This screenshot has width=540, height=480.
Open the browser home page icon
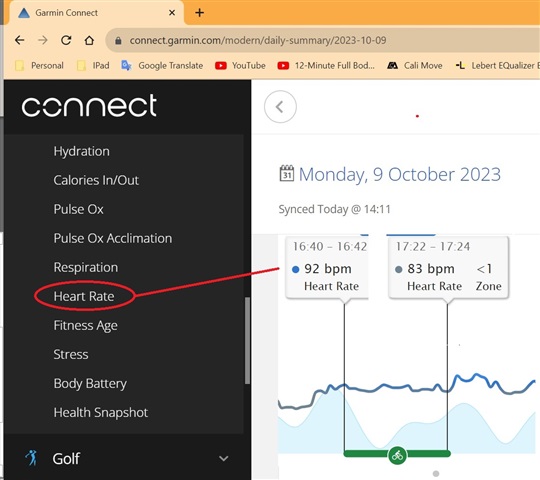[x=89, y=40]
